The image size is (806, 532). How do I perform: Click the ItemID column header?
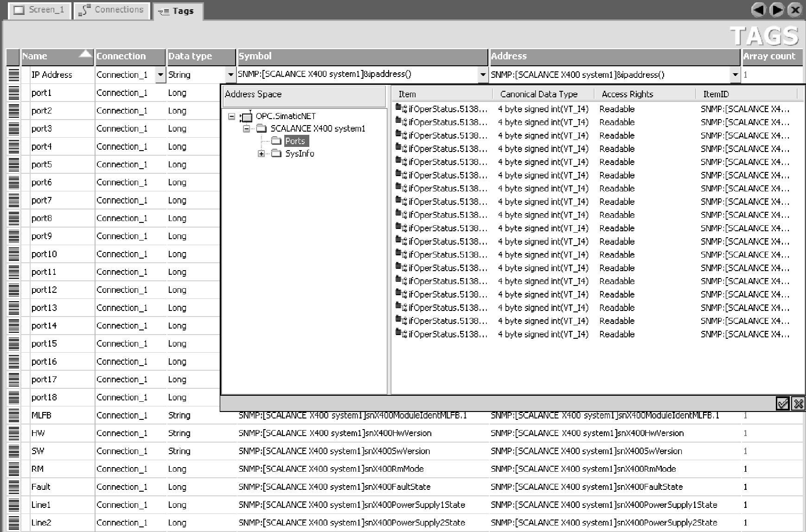[x=747, y=94]
